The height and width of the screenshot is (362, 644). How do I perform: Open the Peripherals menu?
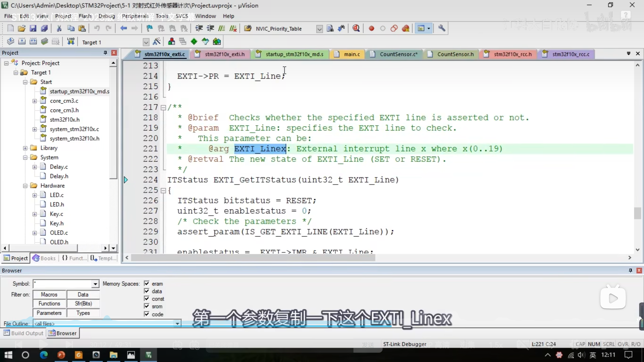tap(135, 16)
